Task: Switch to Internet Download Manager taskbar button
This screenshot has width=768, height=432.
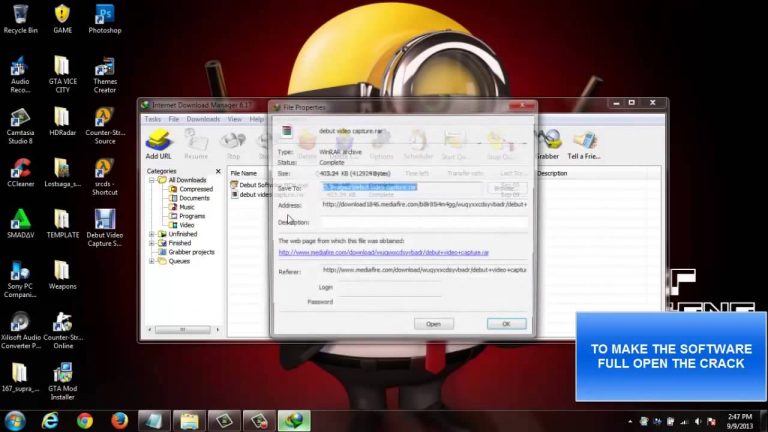Action: (x=294, y=421)
